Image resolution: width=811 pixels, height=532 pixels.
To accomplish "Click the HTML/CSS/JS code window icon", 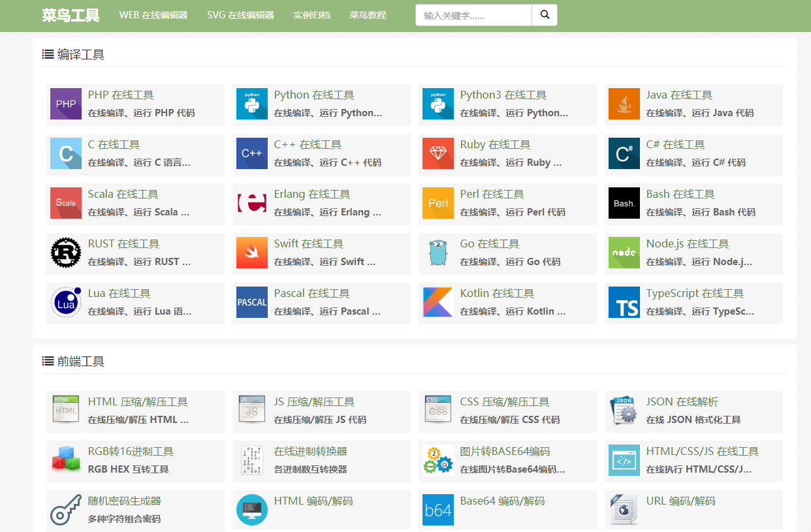I will [624, 460].
